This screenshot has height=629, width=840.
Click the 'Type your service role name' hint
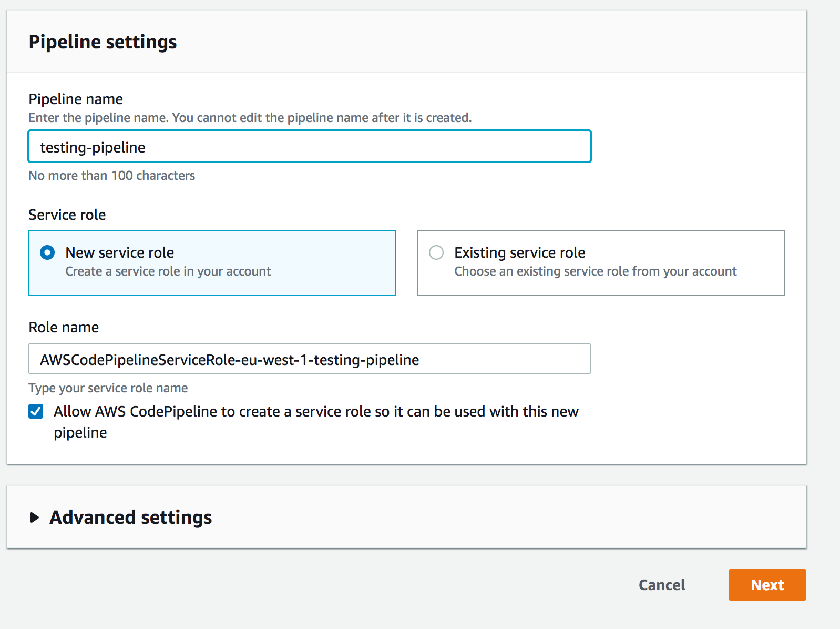pos(108,388)
